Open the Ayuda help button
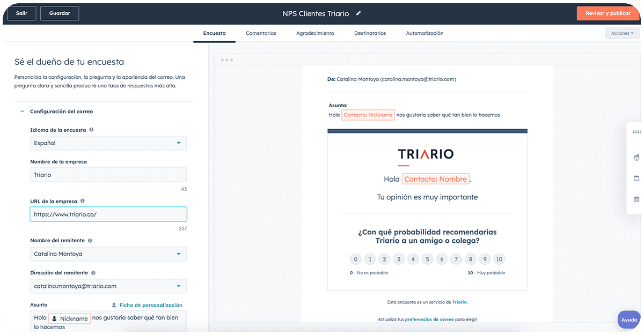Viewport: 644px width, 335px height. click(x=629, y=320)
